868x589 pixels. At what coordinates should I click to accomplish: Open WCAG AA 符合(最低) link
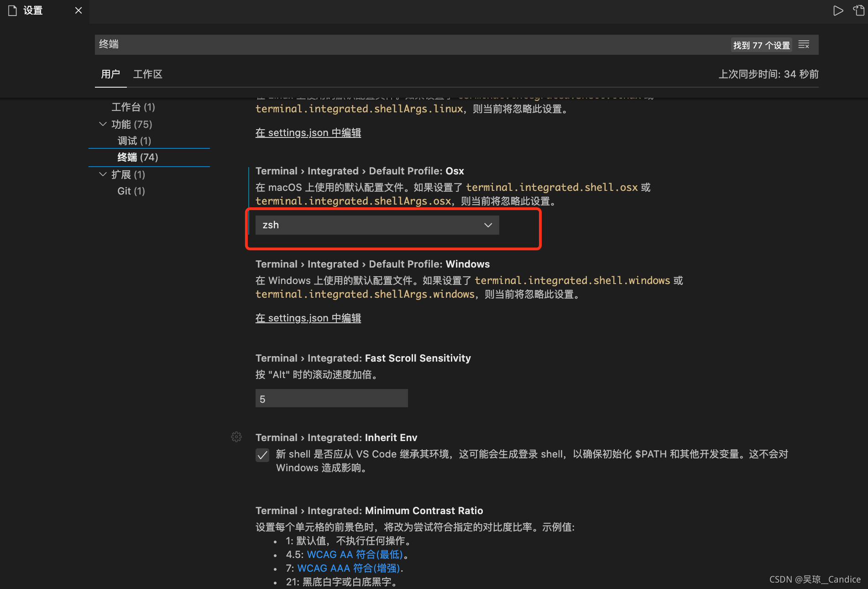coord(355,555)
